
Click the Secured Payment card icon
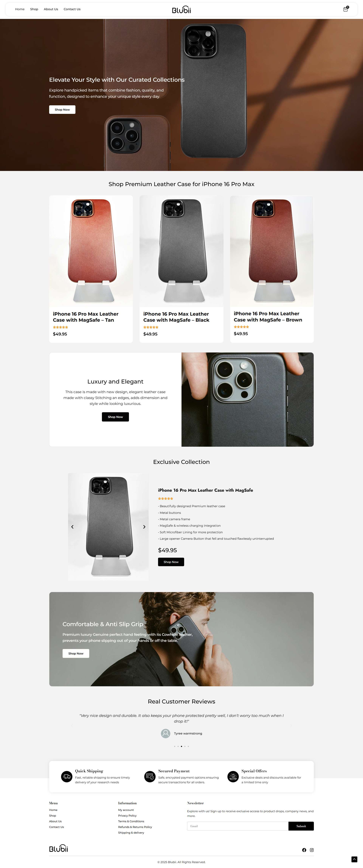pos(150,776)
